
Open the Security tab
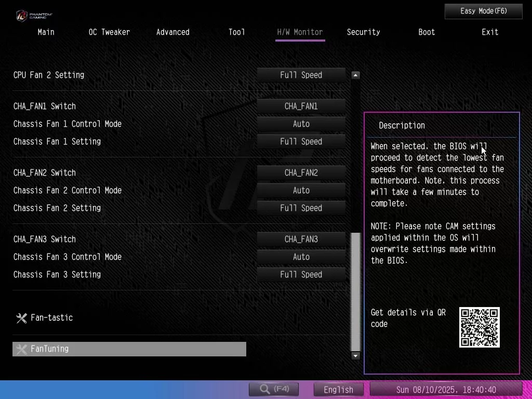pos(363,32)
